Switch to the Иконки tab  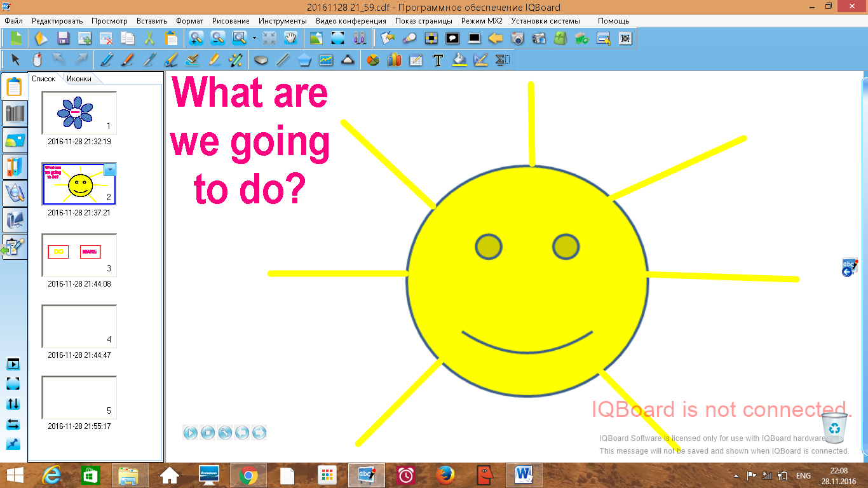coord(79,79)
